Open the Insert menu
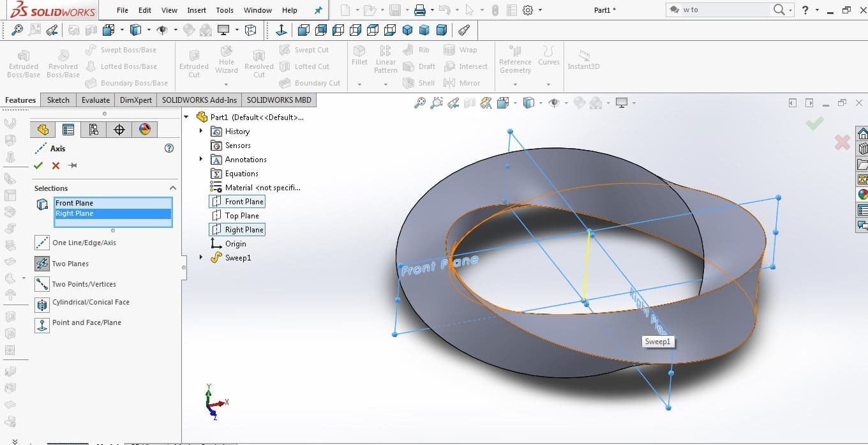This screenshot has height=445, width=868. (197, 10)
